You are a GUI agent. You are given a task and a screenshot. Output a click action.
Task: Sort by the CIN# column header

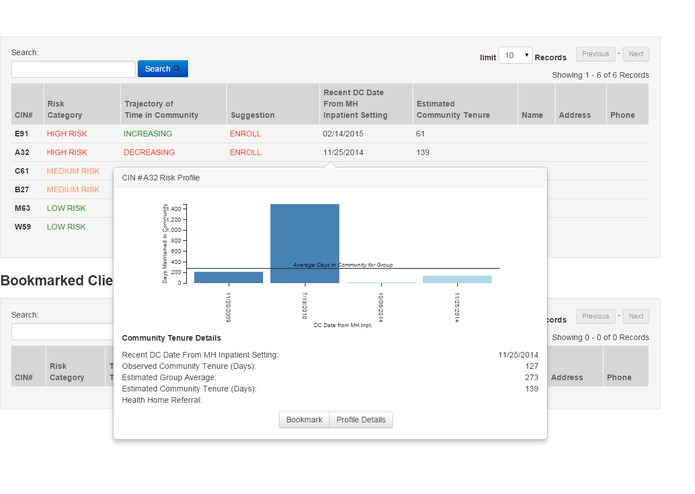(x=27, y=104)
